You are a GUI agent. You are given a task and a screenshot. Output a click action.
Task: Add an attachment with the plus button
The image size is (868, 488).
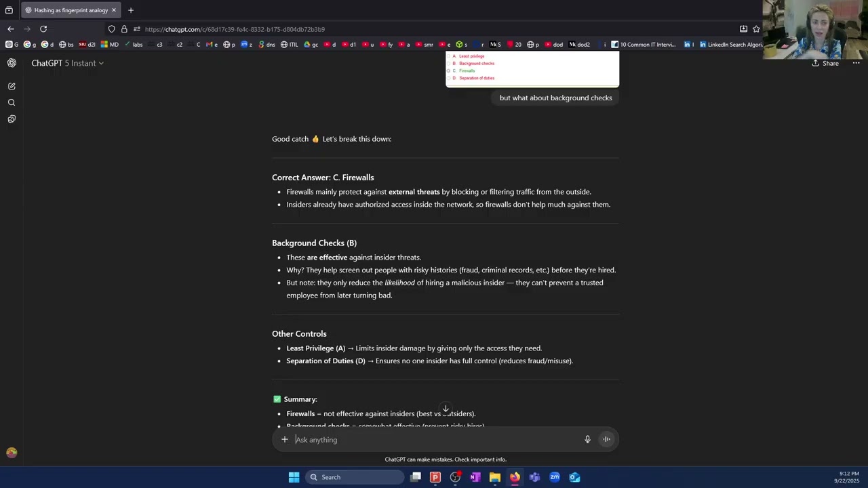pos(285,440)
